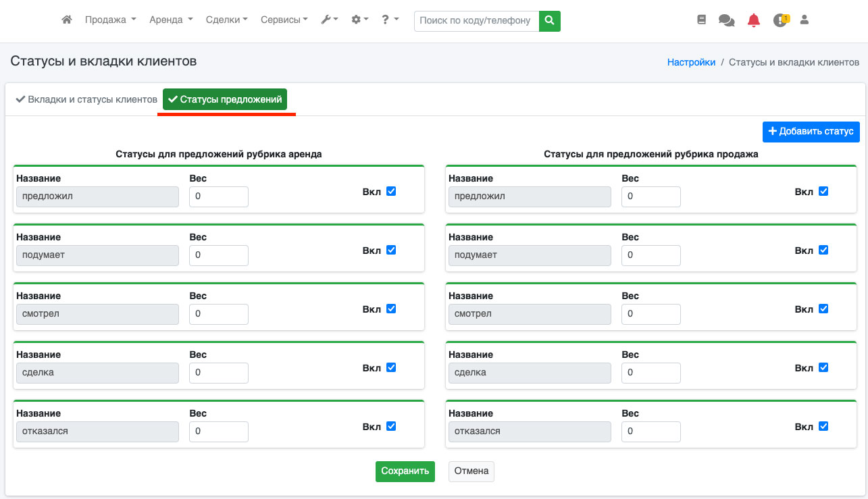Open the book documentation icon

click(x=701, y=20)
